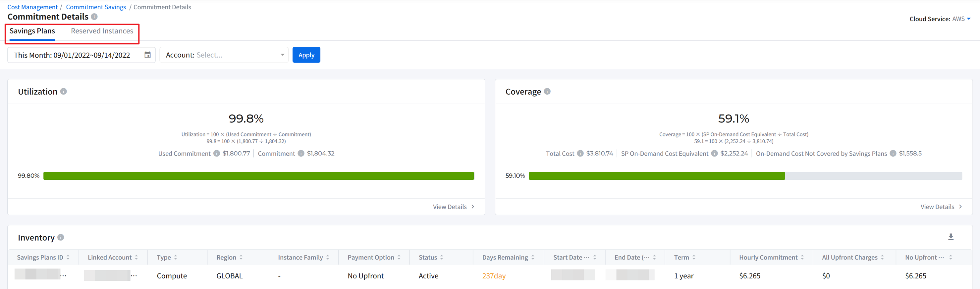The image size is (980, 289).
Task: Download the Inventory table
Action: pos(951,237)
